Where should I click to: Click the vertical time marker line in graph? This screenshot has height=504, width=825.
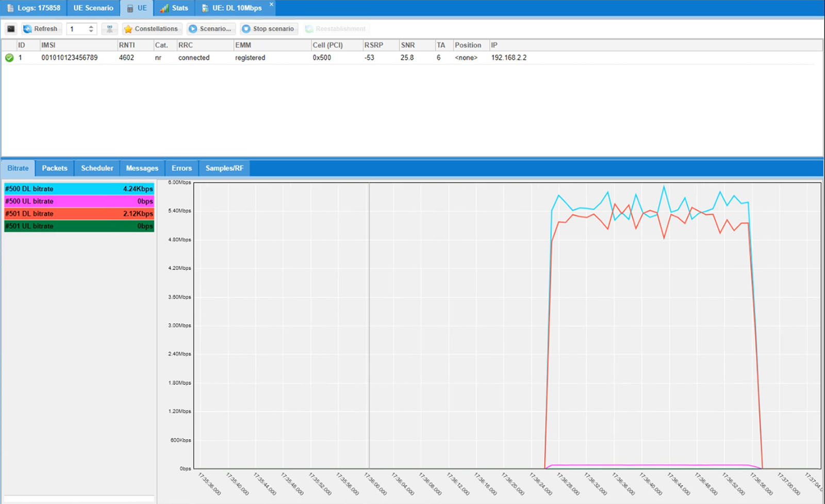[369, 325]
